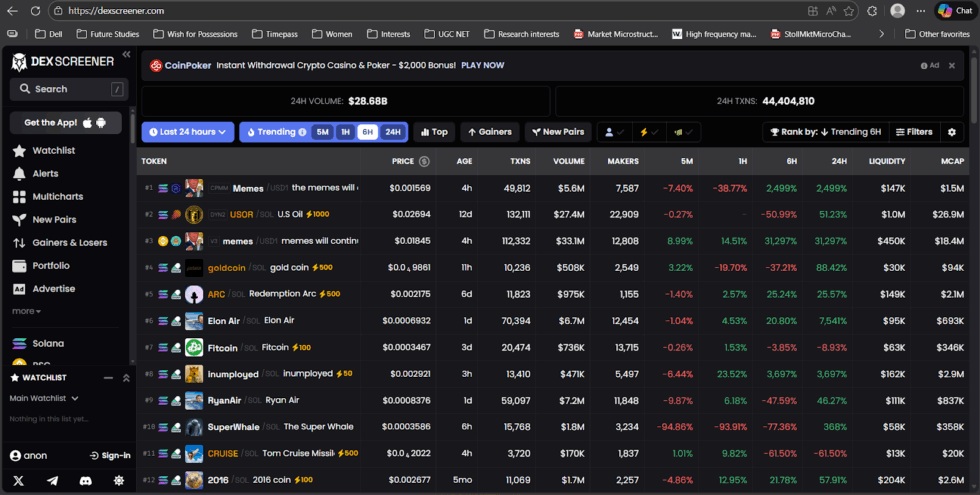Image resolution: width=980 pixels, height=495 pixels.
Task: Click the Sign-in link
Action: [110, 456]
